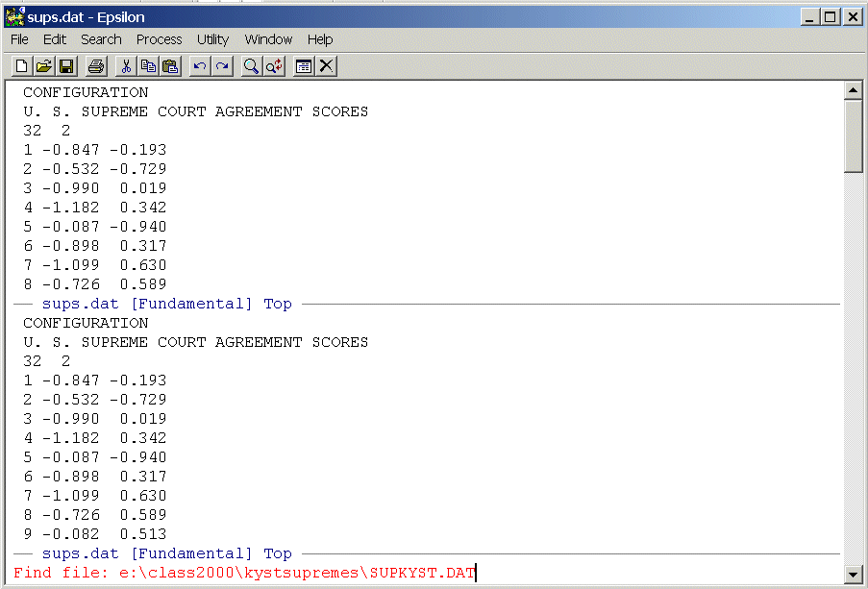This screenshot has height=589, width=868.
Task: Click the Copy toolbar icon
Action: (148, 66)
